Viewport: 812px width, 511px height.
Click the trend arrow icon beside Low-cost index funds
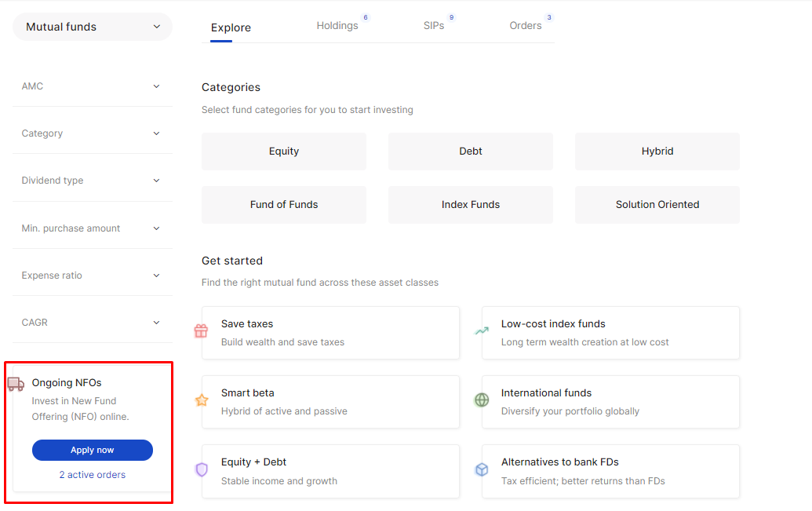(482, 330)
